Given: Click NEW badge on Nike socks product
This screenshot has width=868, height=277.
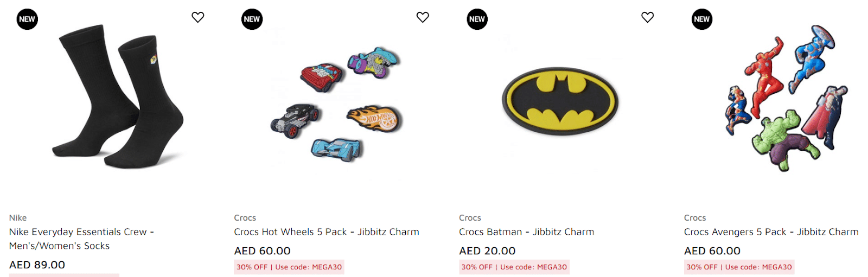Looking at the screenshot, I should click(27, 20).
